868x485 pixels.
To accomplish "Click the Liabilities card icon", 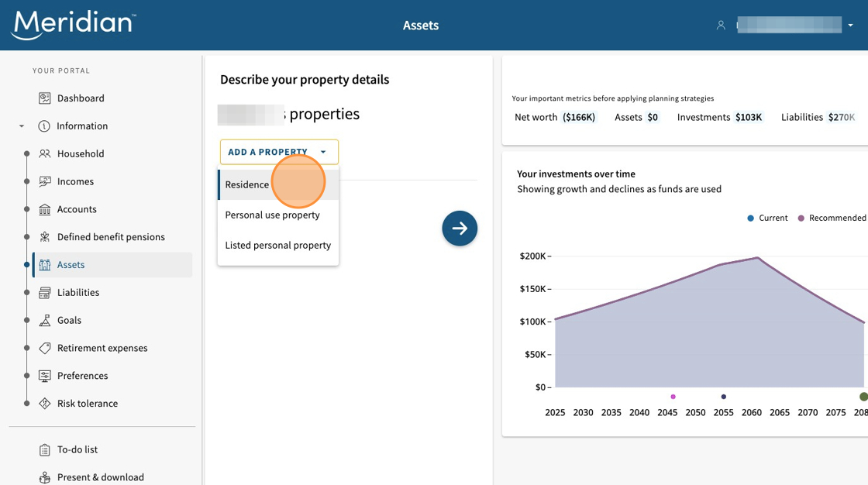I will 45,292.
